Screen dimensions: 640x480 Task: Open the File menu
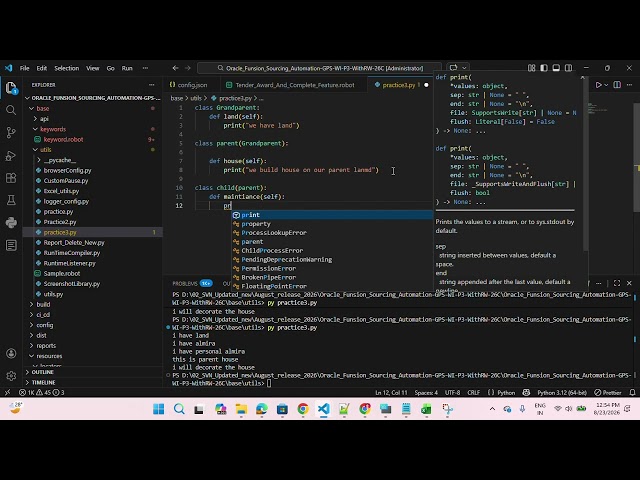pos(24,68)
